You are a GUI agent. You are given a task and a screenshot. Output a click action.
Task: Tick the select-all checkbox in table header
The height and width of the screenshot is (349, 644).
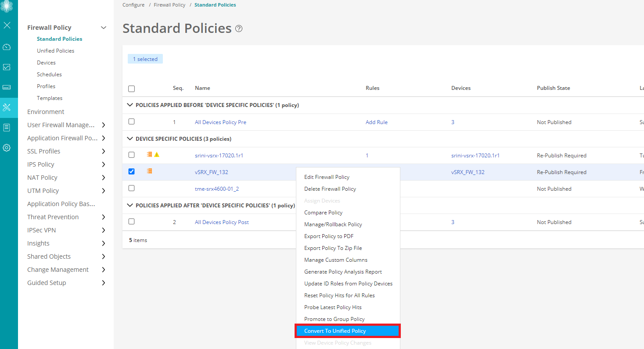[x=131, y=89]
